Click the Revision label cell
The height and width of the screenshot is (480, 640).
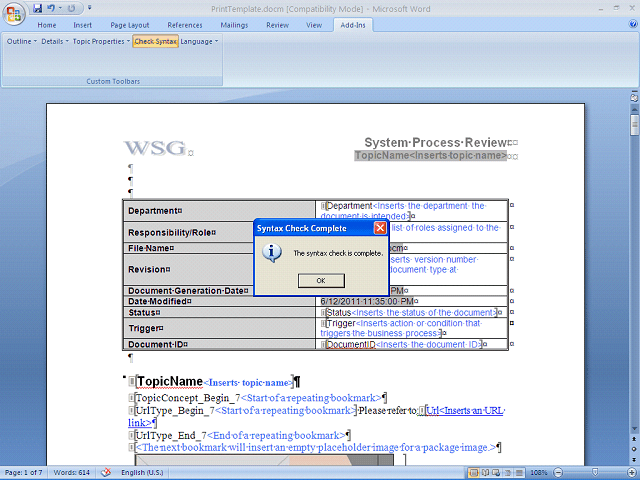point(188,269)
